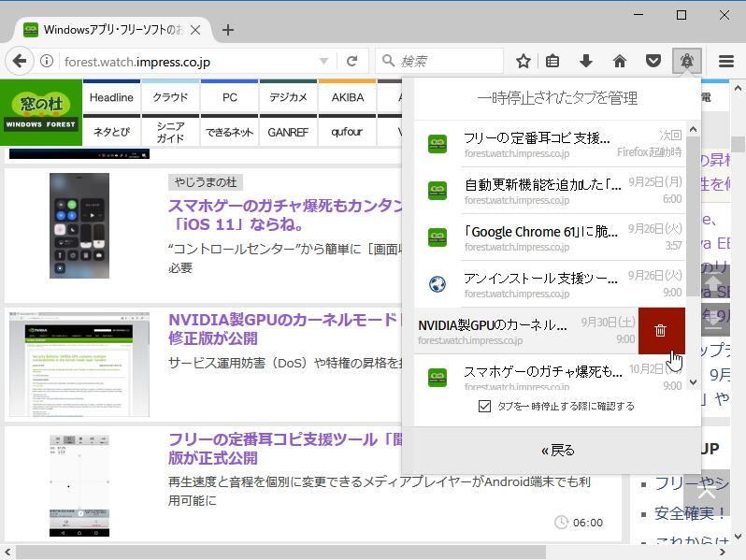Open site information icon in address bar
The image size is (746, 560).
pyautogui.click(x=47, y=61)
